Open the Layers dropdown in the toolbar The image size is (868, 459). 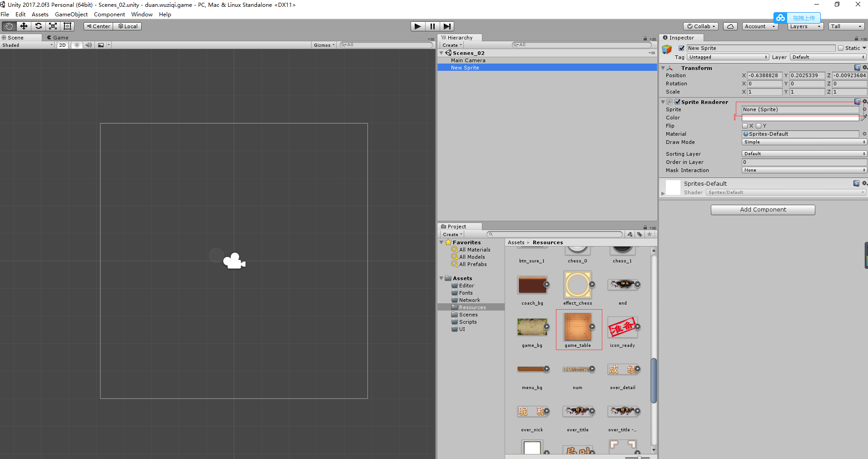pyautogui.click(x=804, y=26)
